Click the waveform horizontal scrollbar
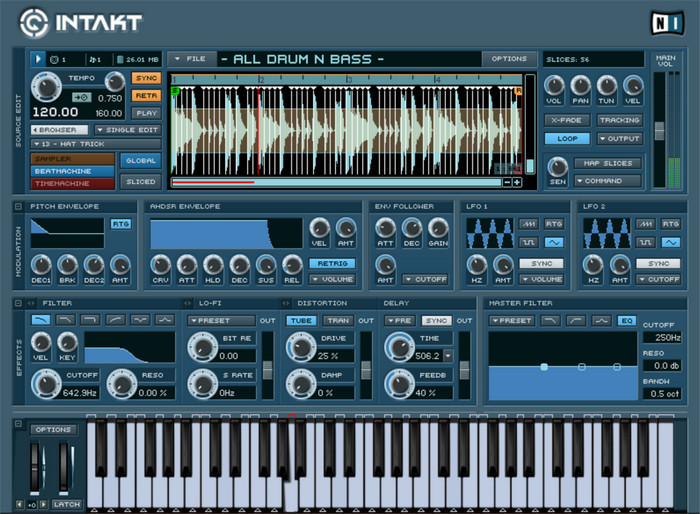The height and width of the screenshot is (514, 700). [336, 182]
